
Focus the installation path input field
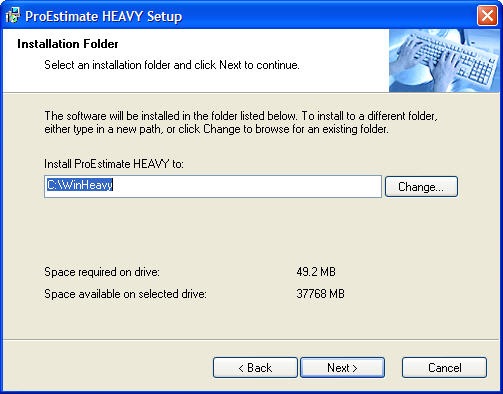point(213,186)
